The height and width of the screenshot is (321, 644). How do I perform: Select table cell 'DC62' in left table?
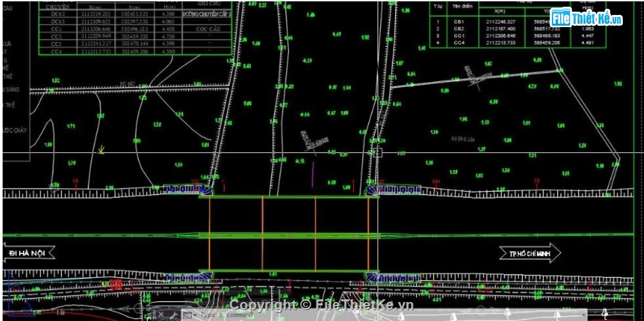pyautogui.click(x=57, y=14)
